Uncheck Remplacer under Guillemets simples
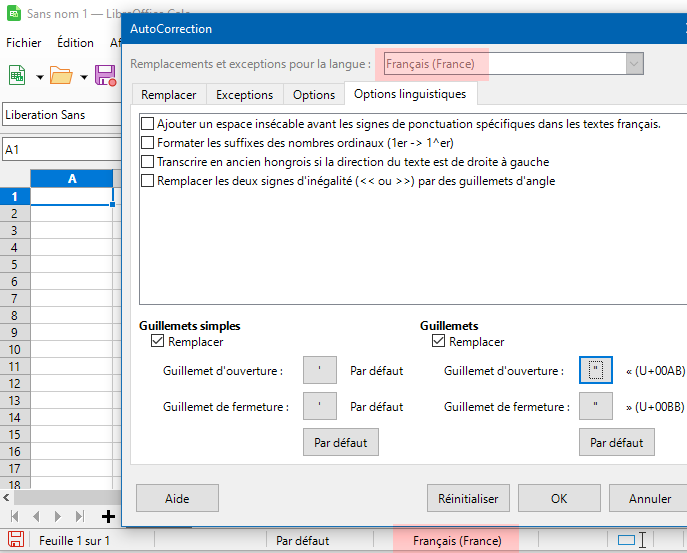687x553 pixels. click(x=157, y=341)
